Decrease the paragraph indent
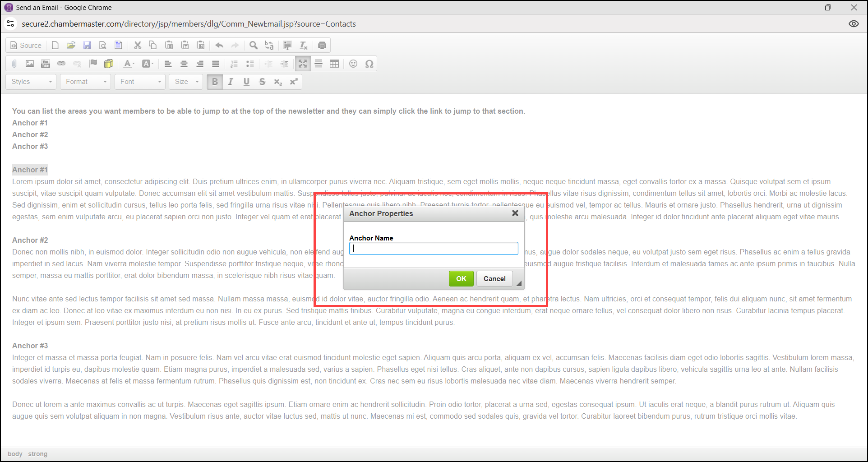 click(x=268, y=64)
